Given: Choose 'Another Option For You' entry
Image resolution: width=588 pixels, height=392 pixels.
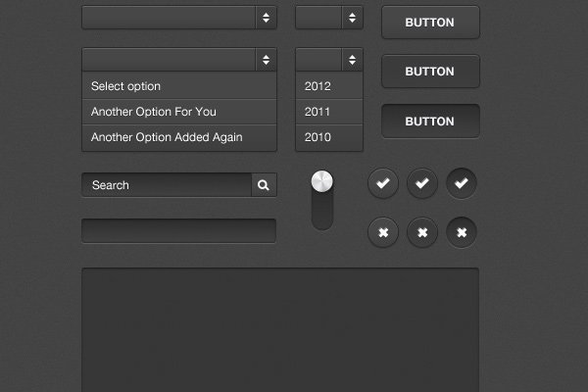Looking at the screenshot, I should point(179,112).
